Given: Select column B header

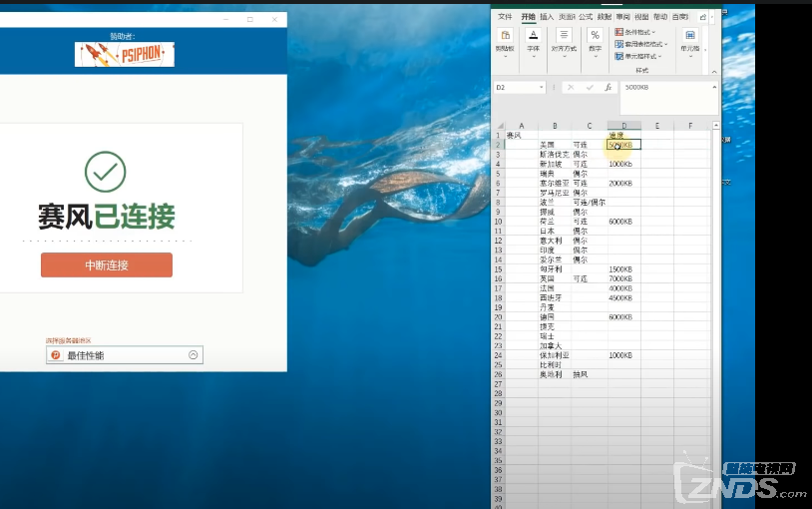Looking at the screenshot, I should pos(555,126).
